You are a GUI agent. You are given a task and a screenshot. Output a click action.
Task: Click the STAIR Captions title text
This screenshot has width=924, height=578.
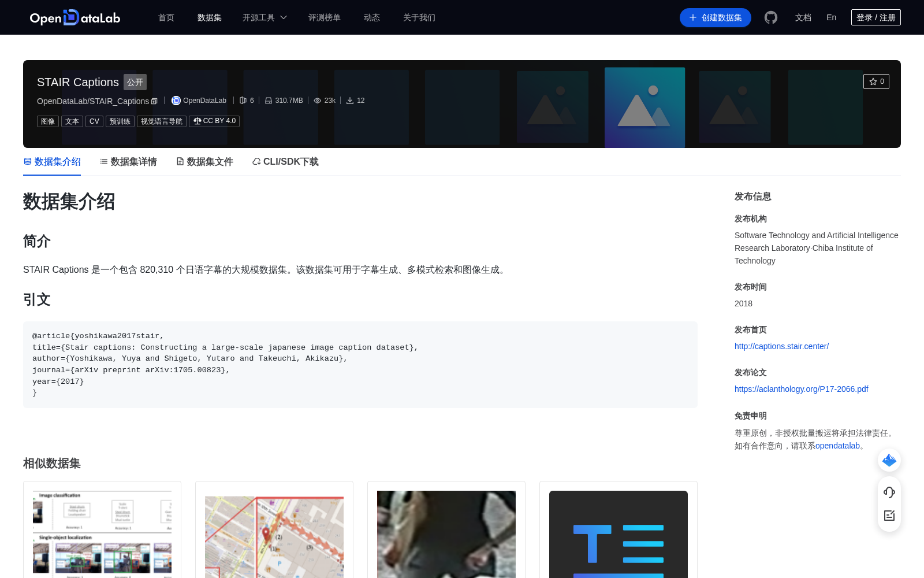[78, 82]
